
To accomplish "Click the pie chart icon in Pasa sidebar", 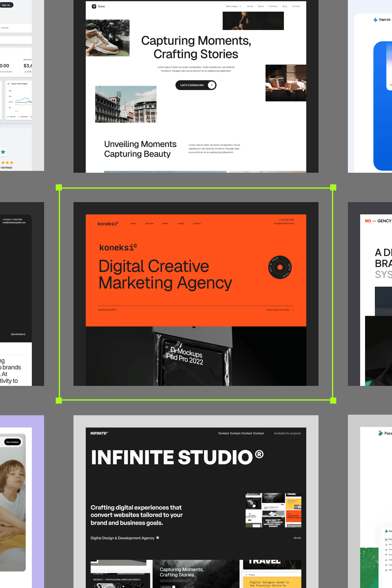I will (x=386, y=549).
